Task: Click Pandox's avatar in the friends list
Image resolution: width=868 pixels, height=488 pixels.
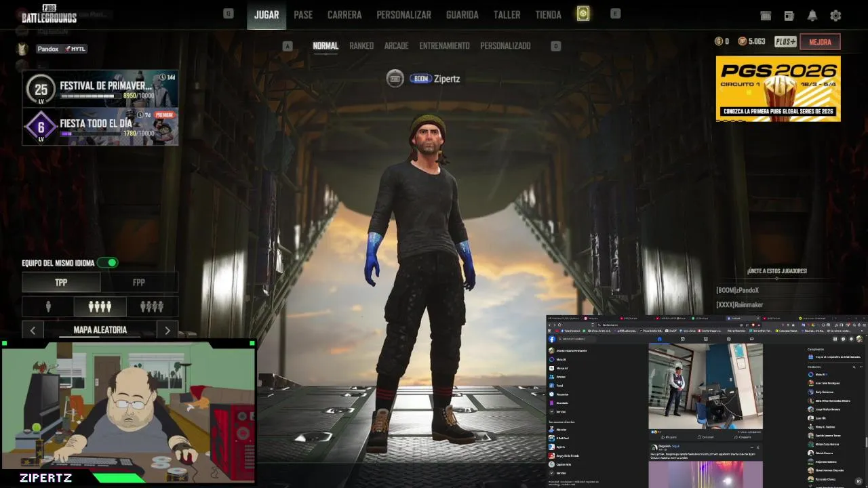Action: (22, 49)
